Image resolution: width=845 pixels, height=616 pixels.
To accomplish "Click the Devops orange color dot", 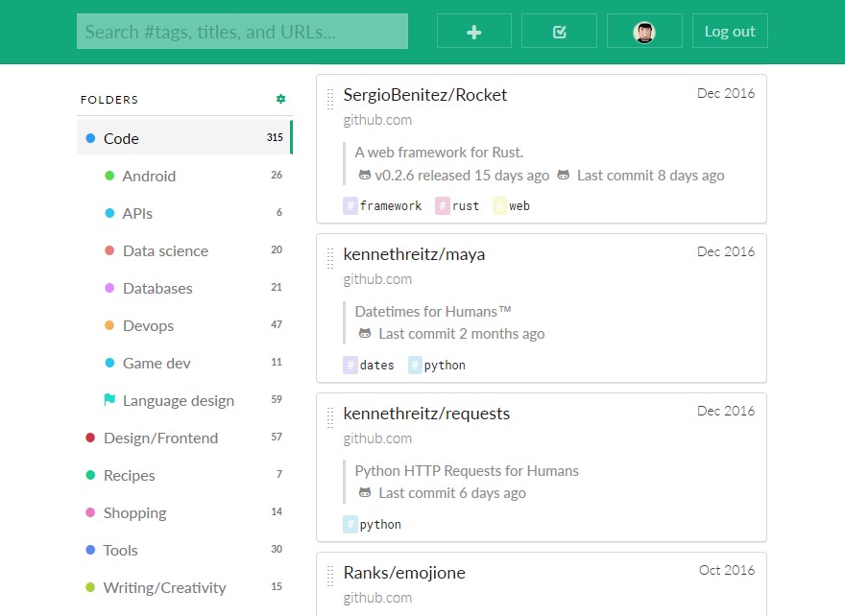I will 109,325.
